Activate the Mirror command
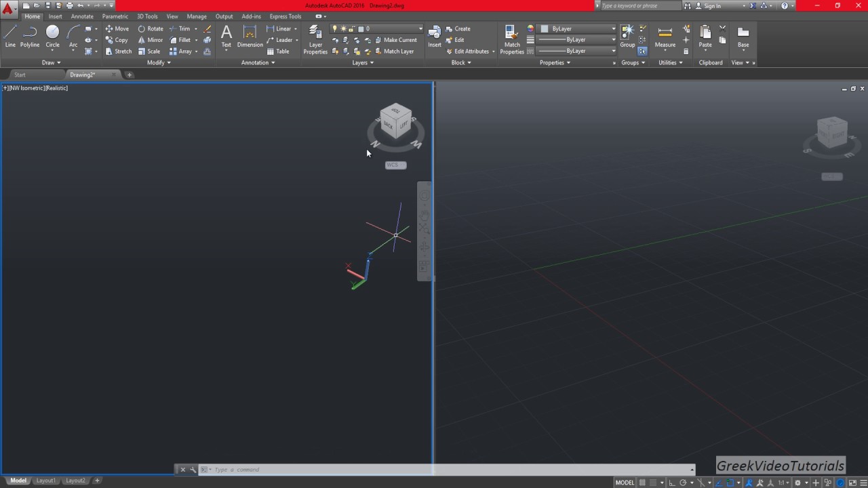868x488 pixels. 151,40
